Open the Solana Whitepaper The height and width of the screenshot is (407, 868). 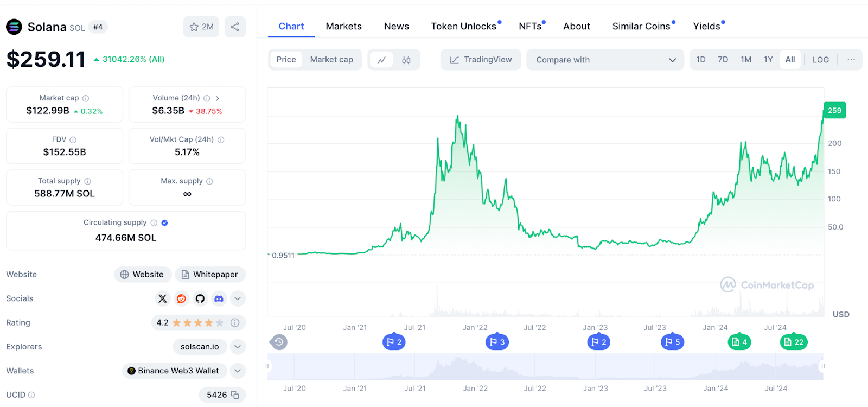click(210, 275)
